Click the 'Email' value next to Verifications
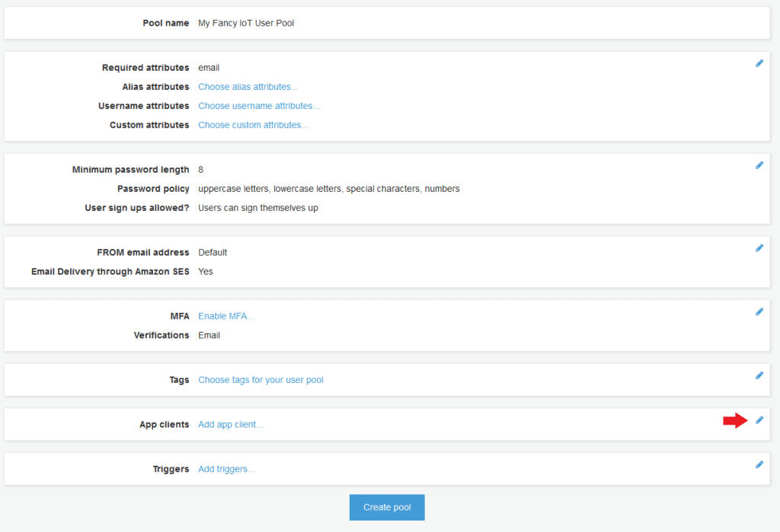The image size is (780, 532). 209,335
